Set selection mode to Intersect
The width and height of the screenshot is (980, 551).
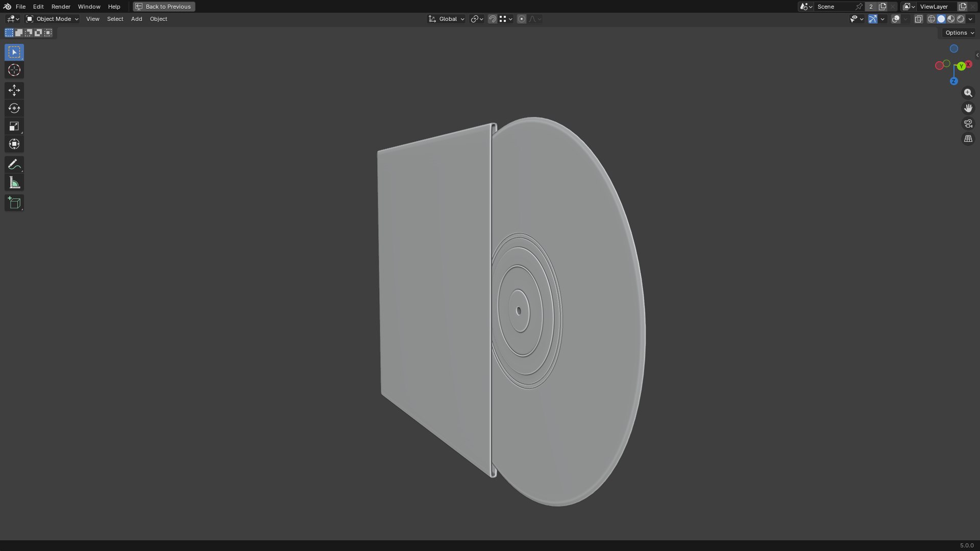point(48,33)
